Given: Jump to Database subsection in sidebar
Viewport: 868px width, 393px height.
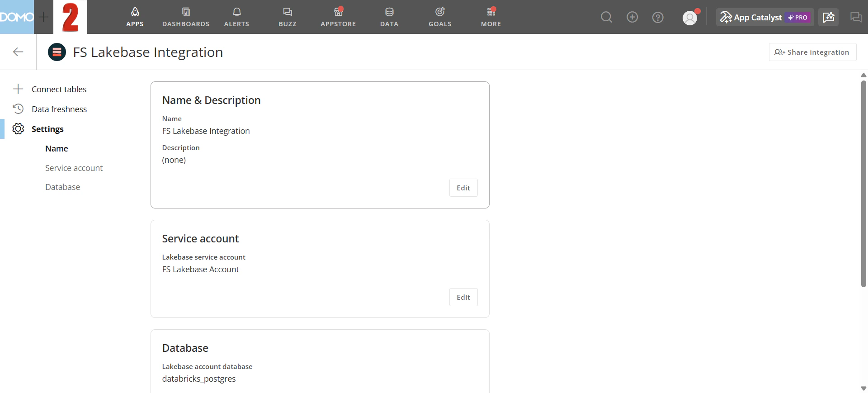Looking at the screenshot, I should tap(62, 187).
